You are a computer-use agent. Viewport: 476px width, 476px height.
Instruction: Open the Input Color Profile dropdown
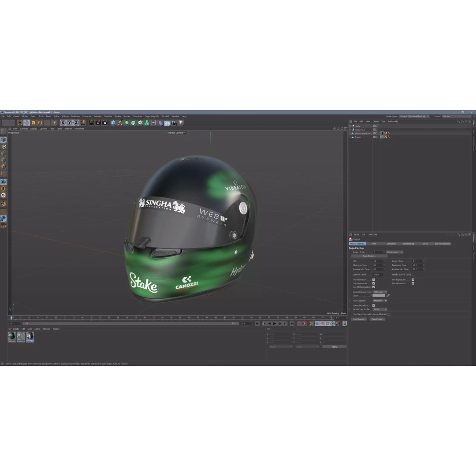380,309
